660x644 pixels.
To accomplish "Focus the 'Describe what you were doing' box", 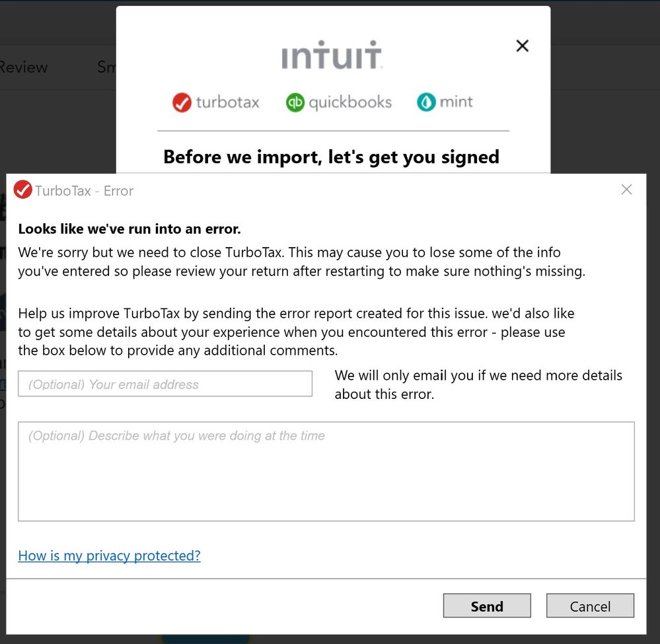I will pyautogui.click(x=326, y=472).
